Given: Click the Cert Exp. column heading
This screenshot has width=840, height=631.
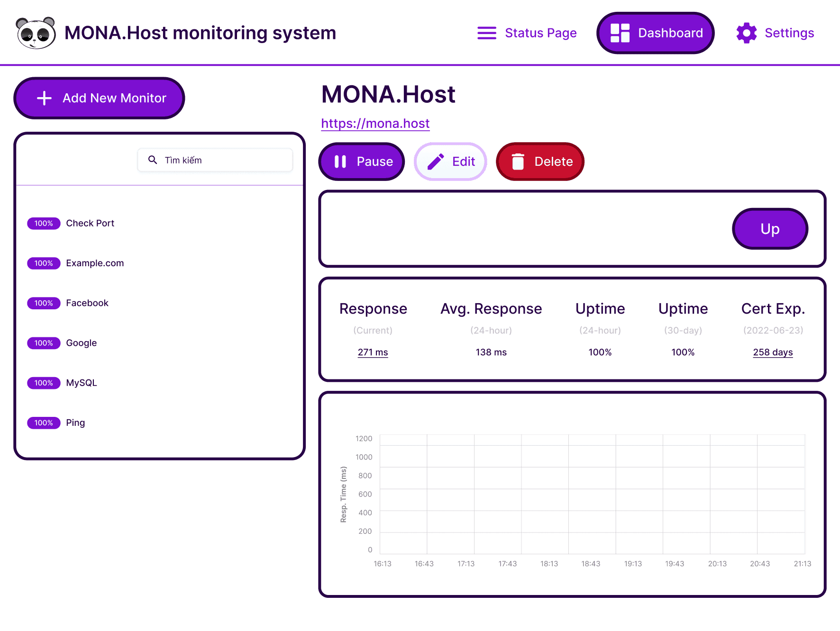Looking at the screenshot, I should (773, 309).
